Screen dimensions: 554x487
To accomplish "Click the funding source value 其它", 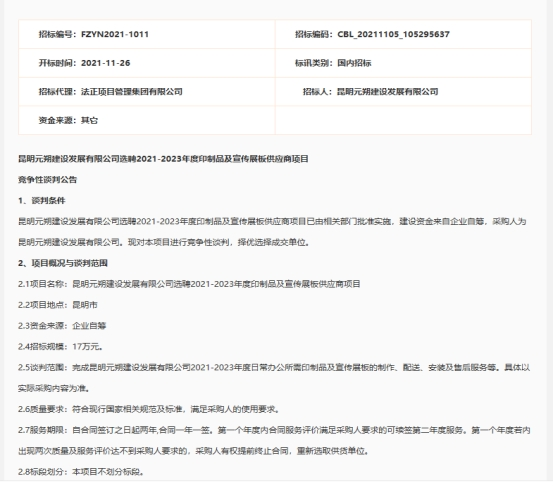I will (89, 121).
